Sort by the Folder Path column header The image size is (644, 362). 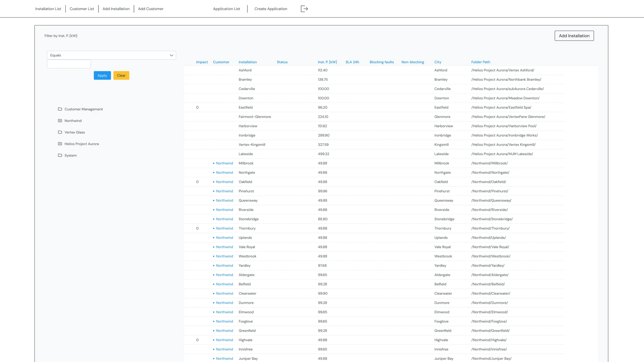point(480,62)
